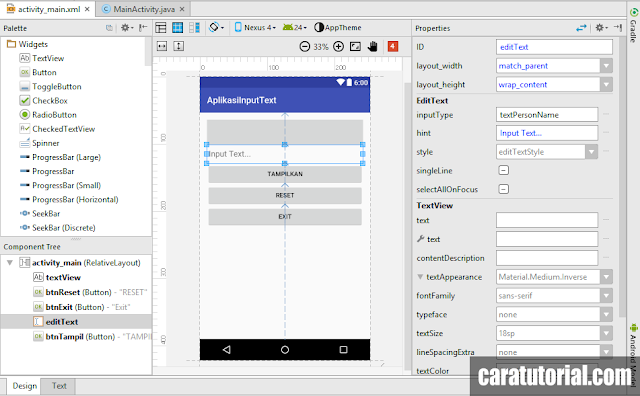Edit the hint field

coord(547,133)
